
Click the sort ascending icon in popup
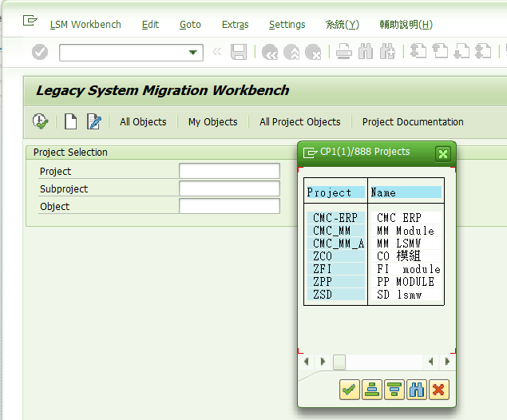(372, 390)
